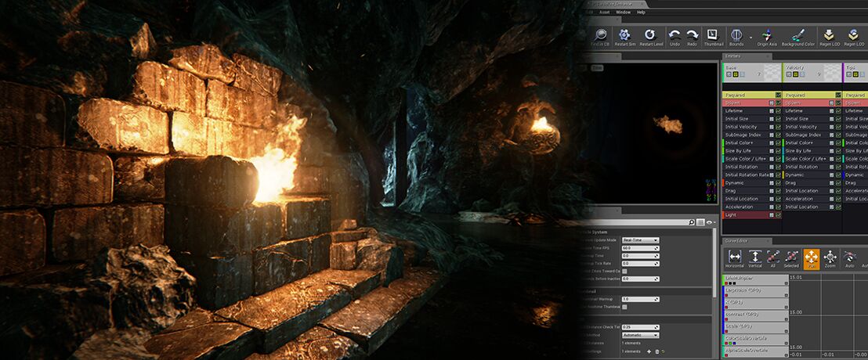This screenshot has width=868, height=360.
Task: Open the Asset menu
Action: [603, 13]
